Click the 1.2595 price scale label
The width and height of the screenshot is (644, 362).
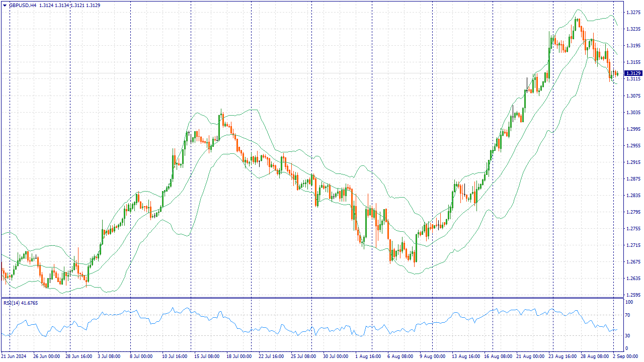click(x=633, y=295)
